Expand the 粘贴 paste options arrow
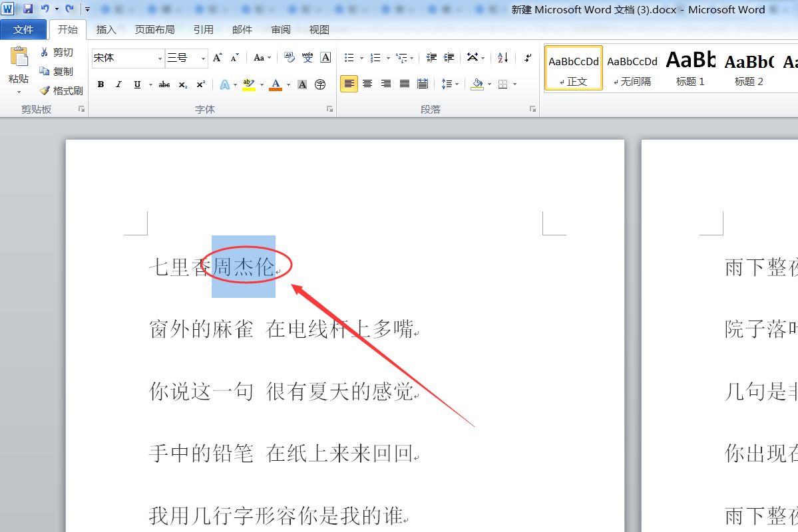Viewport: 798px width, 532px height. [x=19, y=92]
